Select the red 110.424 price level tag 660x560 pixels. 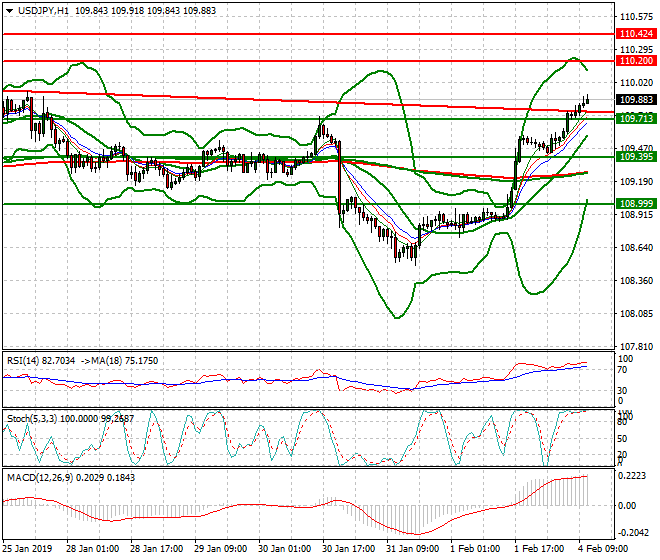pos(636,34)
